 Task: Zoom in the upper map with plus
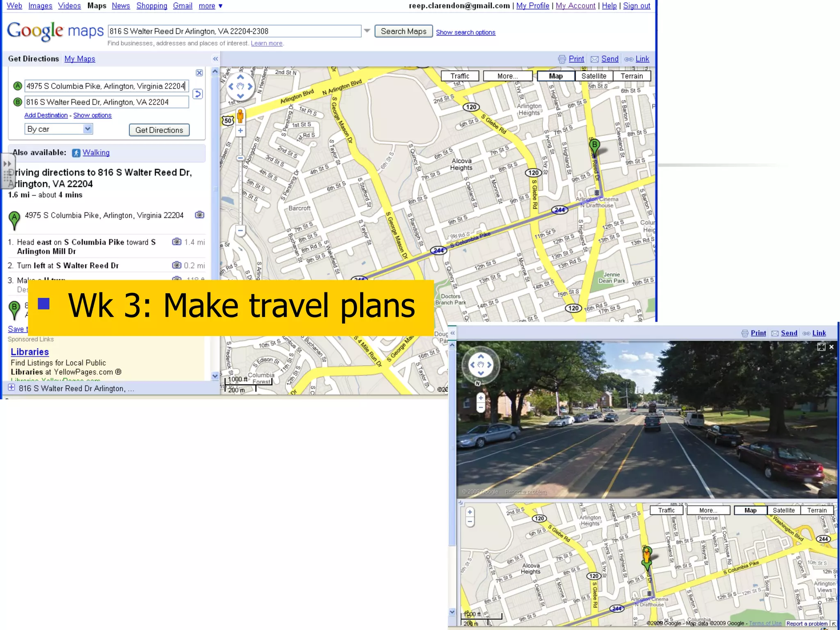pos(240,131)
